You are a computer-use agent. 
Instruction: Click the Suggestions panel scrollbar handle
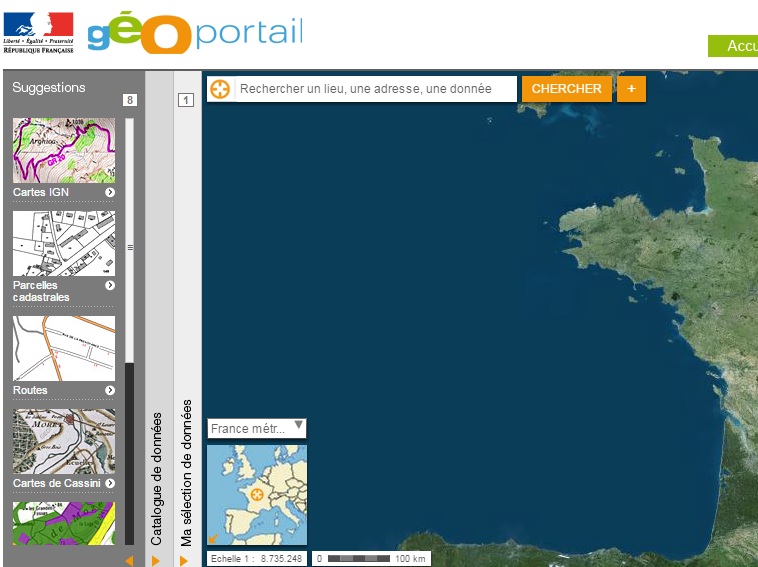pyautogui.click(x=130, y=240)
